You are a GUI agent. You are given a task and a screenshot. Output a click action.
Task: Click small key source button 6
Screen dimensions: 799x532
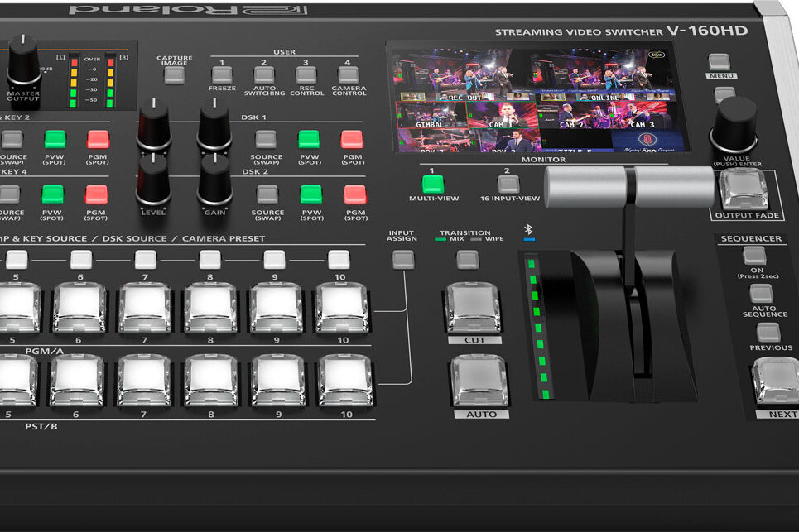81,260
